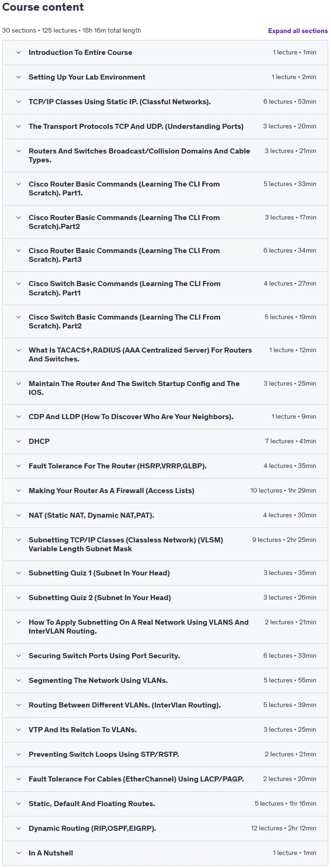Click Expand all sections link
The image size is (331, 868).
click(298, 31)
